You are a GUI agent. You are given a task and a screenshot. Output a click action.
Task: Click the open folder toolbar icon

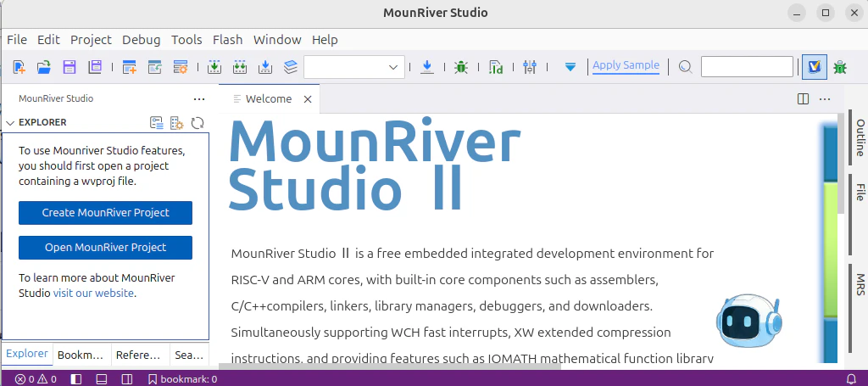pos(44,67)
